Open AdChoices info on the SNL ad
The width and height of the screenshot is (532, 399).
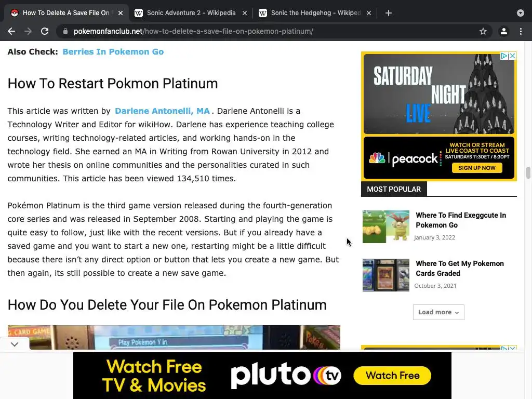tap(504, 56)
